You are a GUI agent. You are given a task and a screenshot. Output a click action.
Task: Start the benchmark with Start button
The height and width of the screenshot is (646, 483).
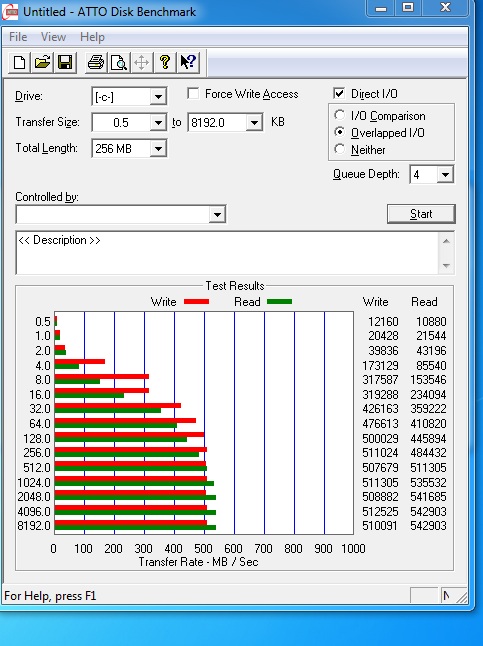click(421, 214)
